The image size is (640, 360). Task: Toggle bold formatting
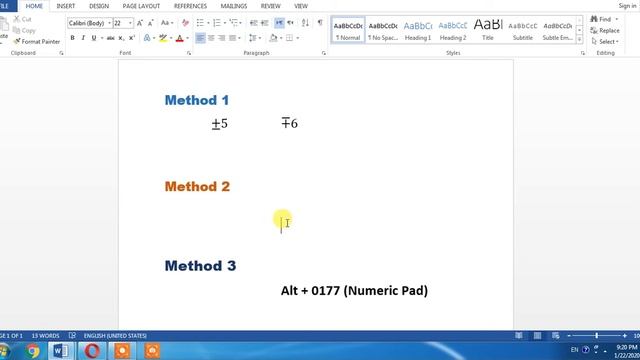(72, 38)
